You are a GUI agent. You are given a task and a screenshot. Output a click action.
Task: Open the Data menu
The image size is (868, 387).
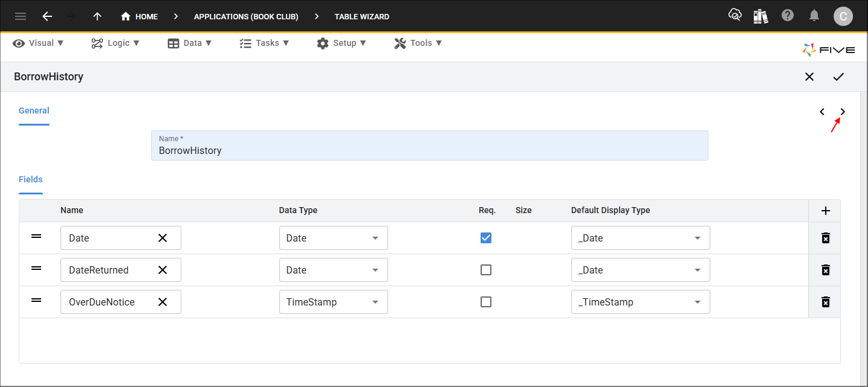pos(190,43)
